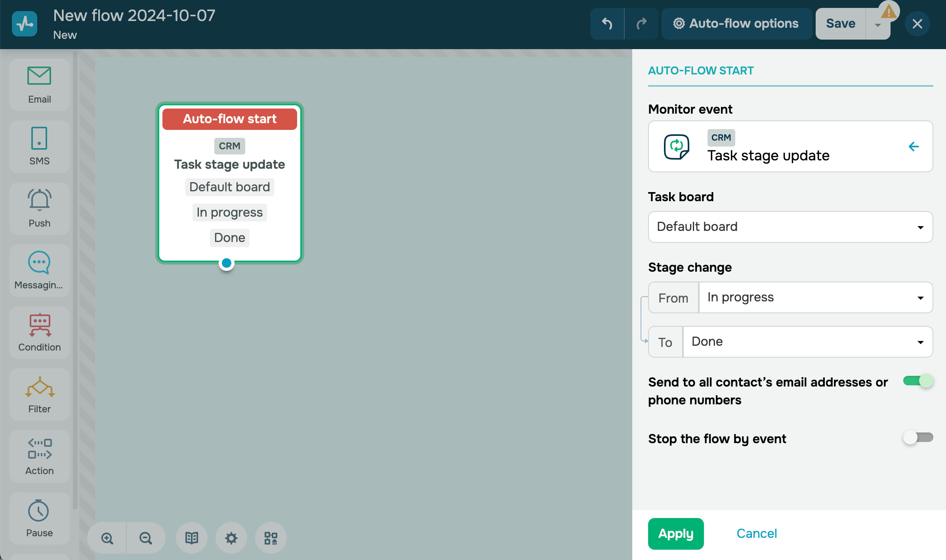Open the From stage dropdown
Image resolution: width=946 pixels, height=560 pixels.
(x=815, y=297)
